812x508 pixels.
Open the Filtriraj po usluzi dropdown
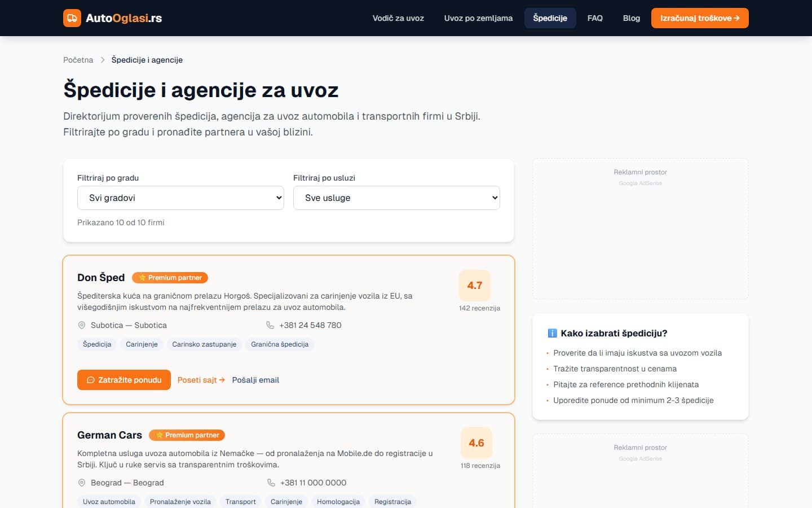click(x=396, y=198)
